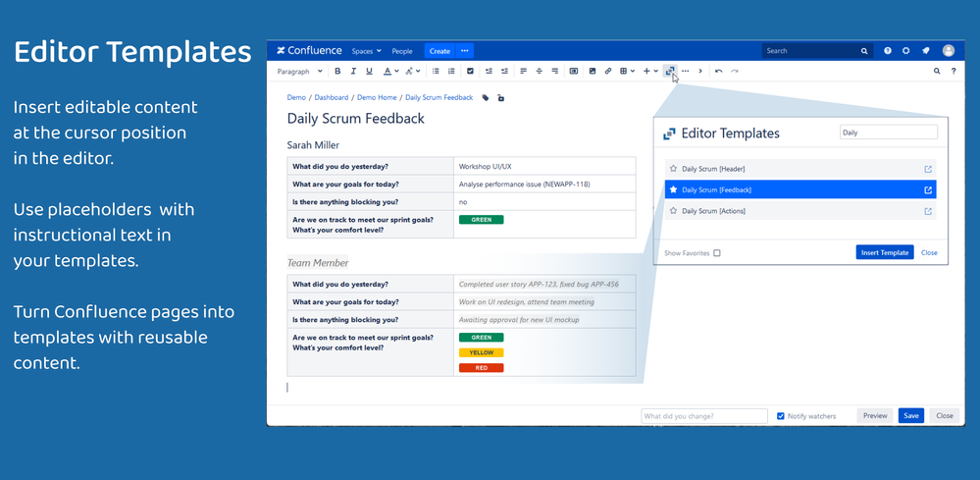980x480 pixels.
Task: Click the What did you change field
Action: 704,416
